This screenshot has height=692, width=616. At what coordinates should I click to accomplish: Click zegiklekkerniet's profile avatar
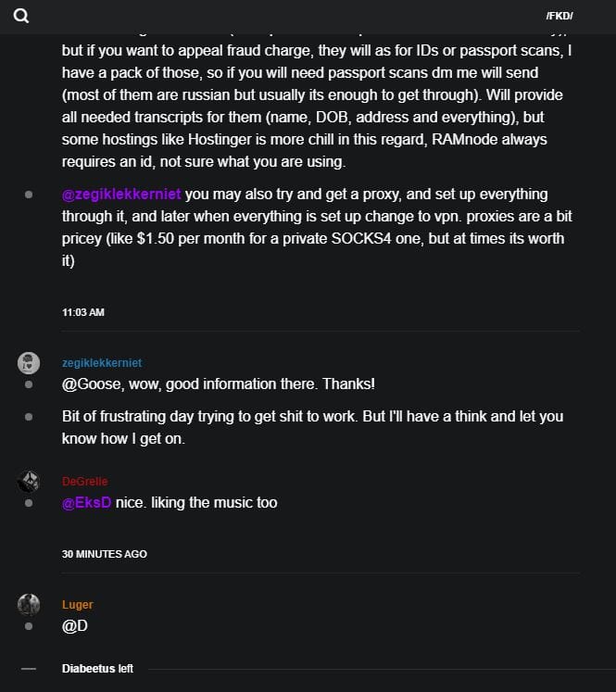coord(29,362)
